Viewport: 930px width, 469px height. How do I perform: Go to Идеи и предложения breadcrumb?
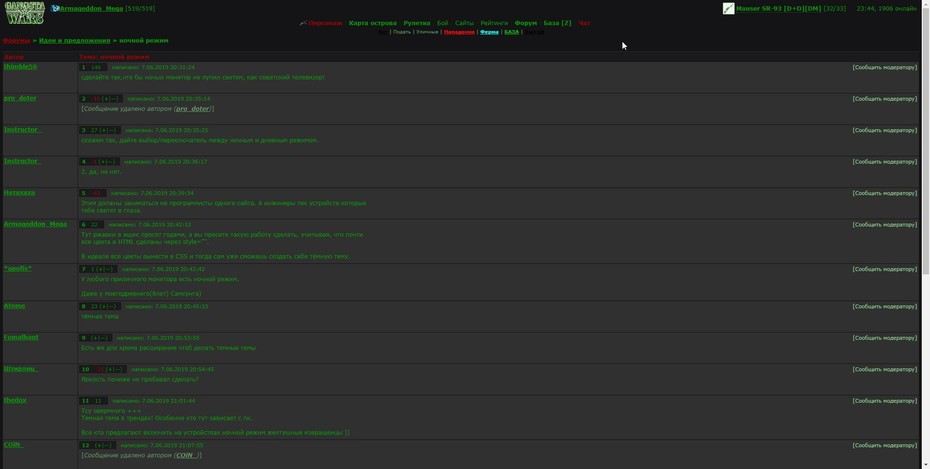(x=75, y=41)
